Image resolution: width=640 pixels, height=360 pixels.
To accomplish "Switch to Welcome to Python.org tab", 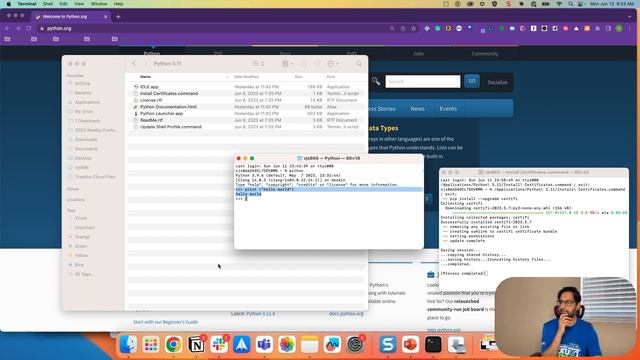I will [70, 17].
